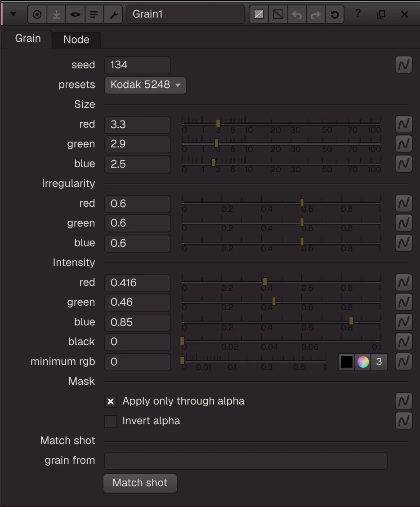Click the download input icon in header
Screen dimensions: 420x507
coord(56,14)
